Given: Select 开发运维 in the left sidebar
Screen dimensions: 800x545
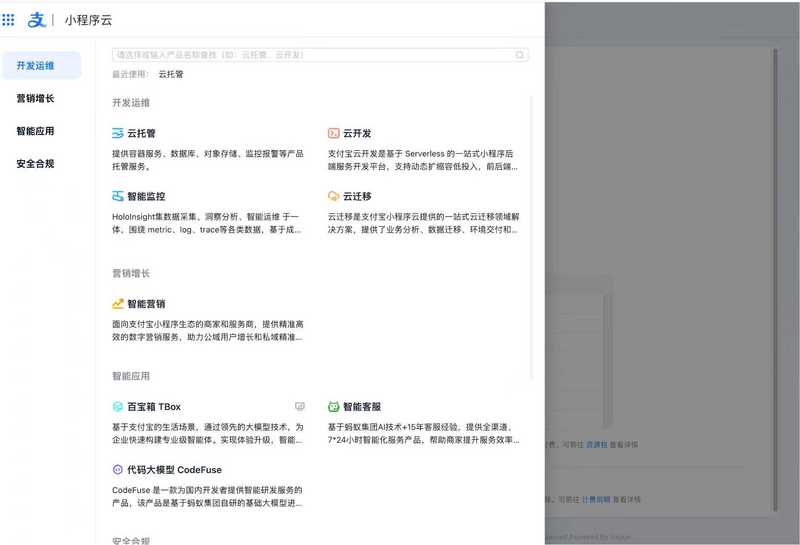Looking at the screenshot, I should (x=36, y=66).
